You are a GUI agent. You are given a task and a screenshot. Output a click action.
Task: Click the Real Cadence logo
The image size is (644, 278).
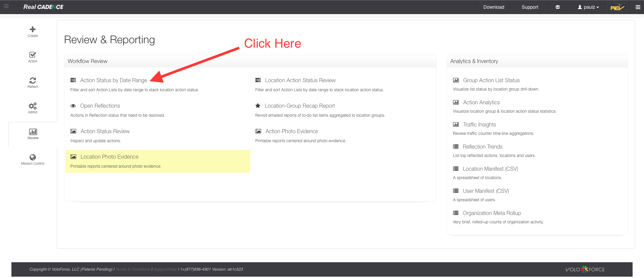click(43, 7)
